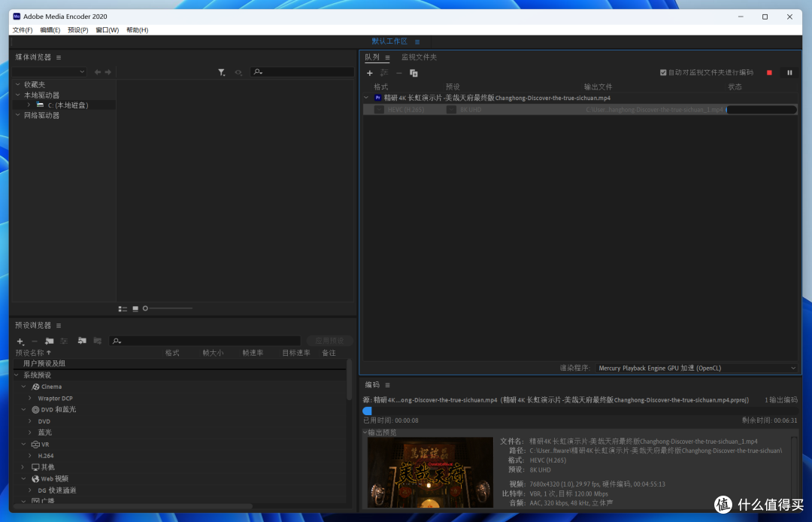
Task: Open the media browser filter icon
Action: click(222, 72)
